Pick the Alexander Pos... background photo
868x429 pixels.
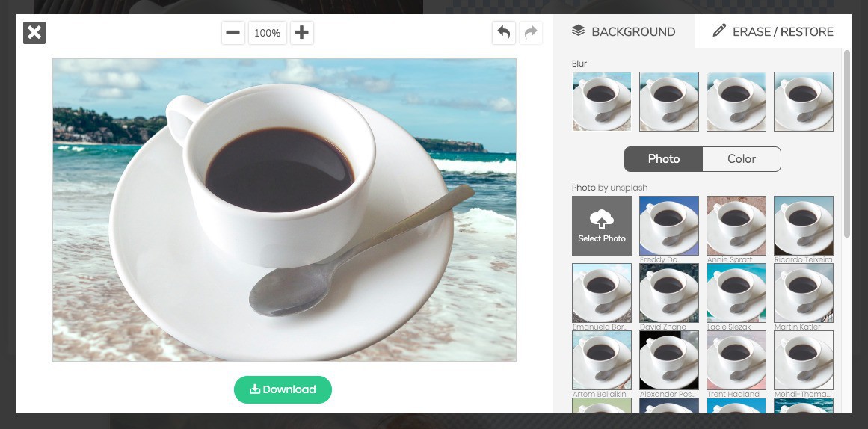pos(668,360)
